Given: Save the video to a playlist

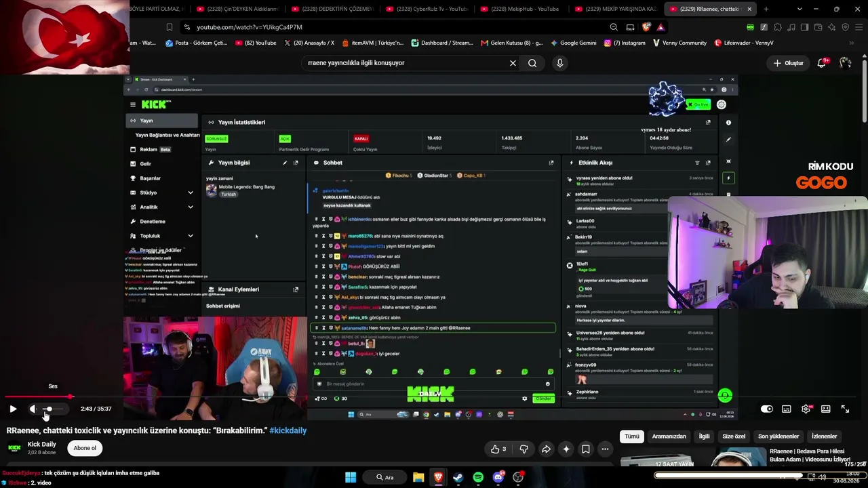Looking at the screenshot, I should (x=586, y=449).
